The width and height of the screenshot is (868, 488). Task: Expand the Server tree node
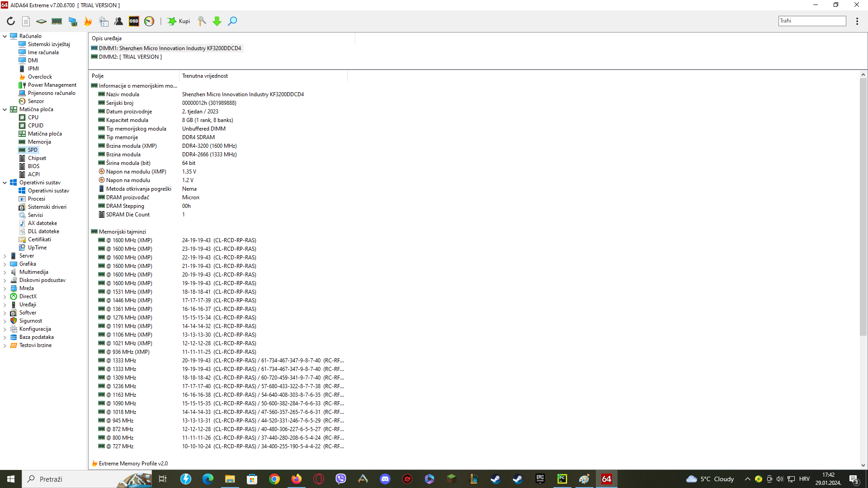5,256
